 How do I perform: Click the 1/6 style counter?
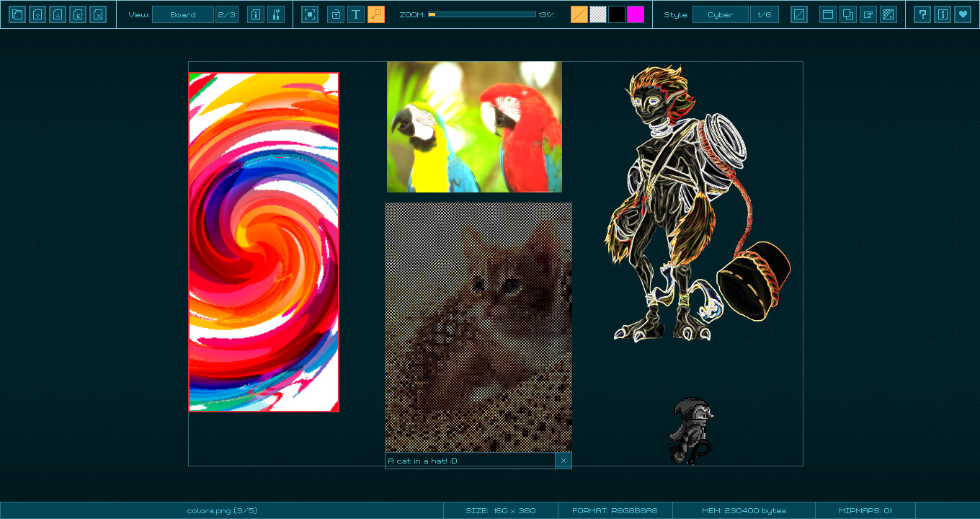(765, 14)
